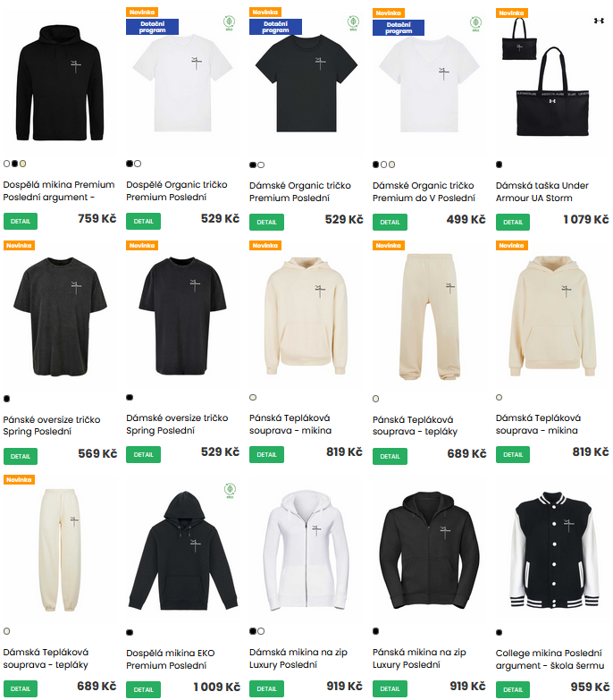613x700 pixels.
Task: Open Pánská mikina na zip Luxury link
Action: (419, 658)
